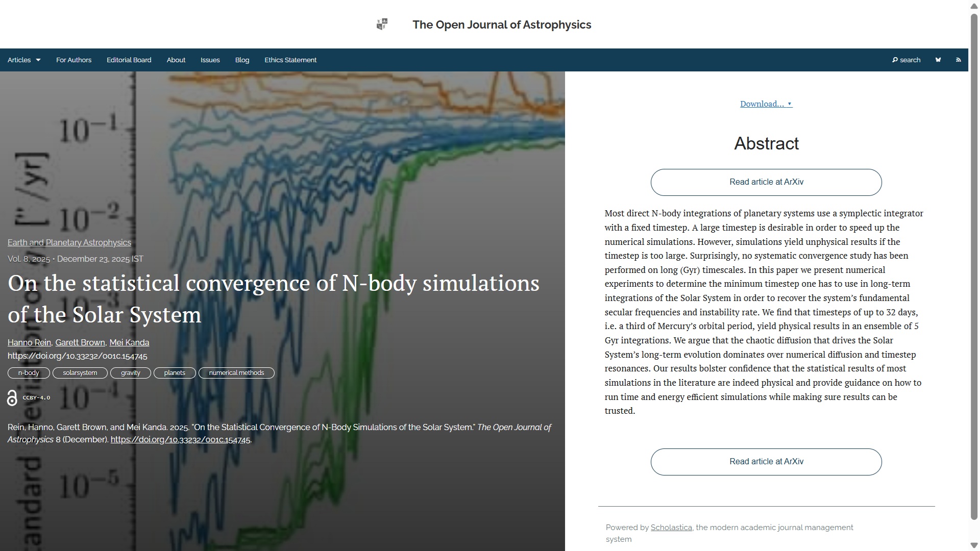The height and width of the screenshot is (551, 980).
Task: Open the Ethics Statement page
Action: pyautogui.click(x=290, y=60)
